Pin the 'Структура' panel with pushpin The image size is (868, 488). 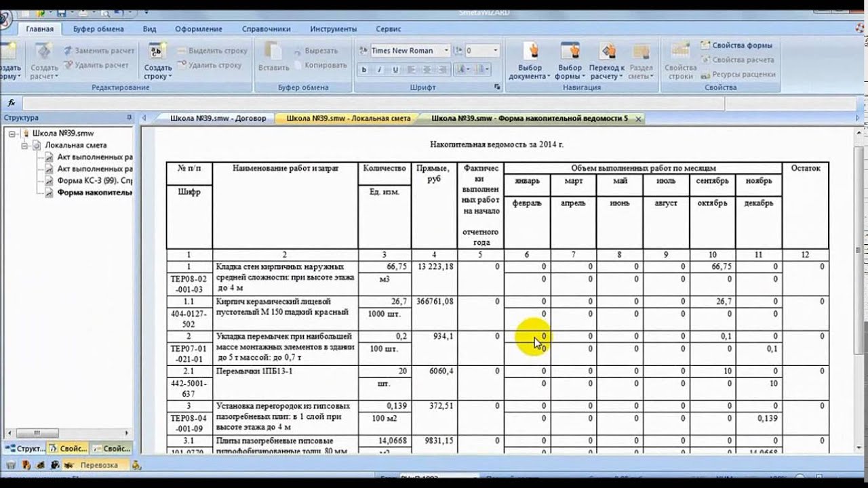[129, 118]
